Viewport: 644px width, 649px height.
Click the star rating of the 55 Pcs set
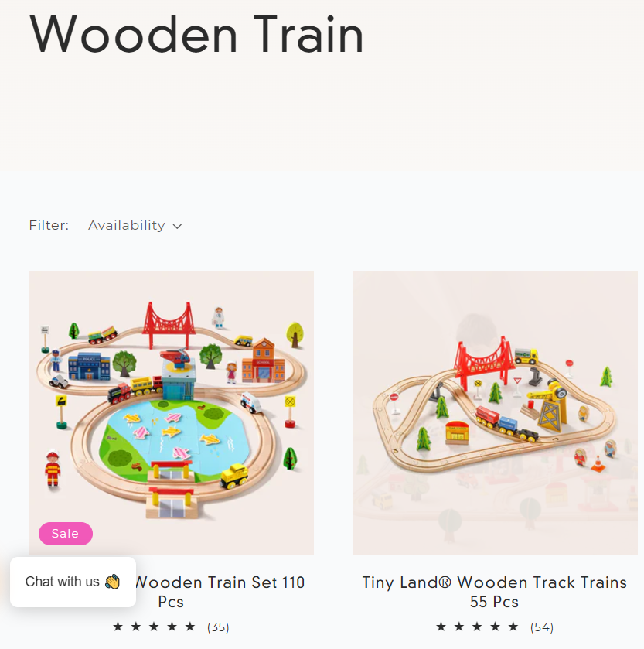[x=477, y=627]
